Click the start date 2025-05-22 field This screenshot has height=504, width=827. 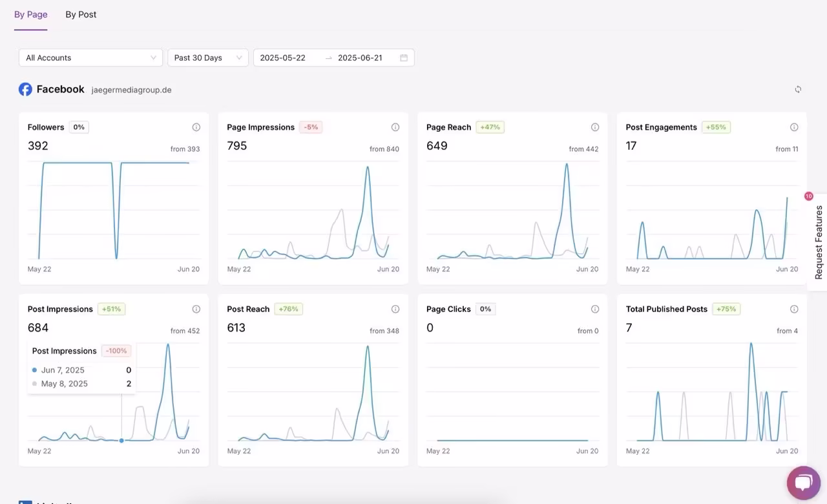pyautogui.click(x=283, y=58)
